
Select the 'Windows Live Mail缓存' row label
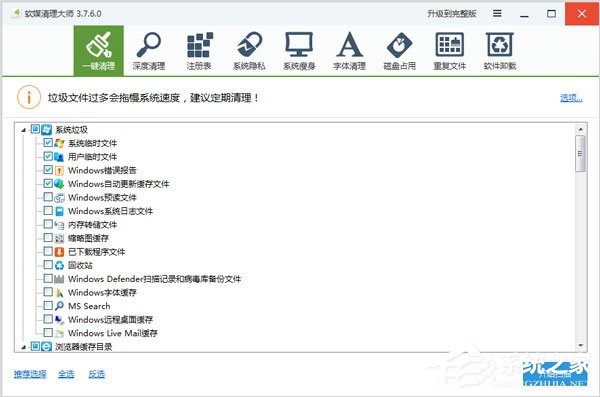(113, 333)
